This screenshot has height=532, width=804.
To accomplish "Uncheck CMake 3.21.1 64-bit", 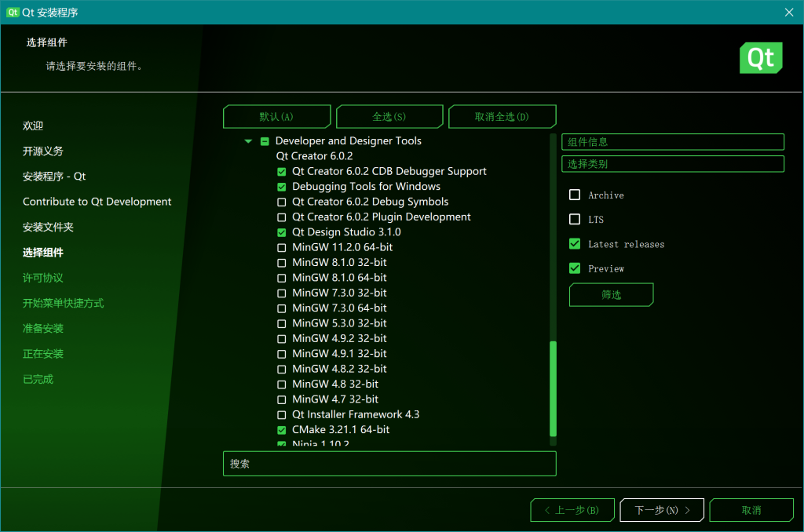I will coord(282,430).
